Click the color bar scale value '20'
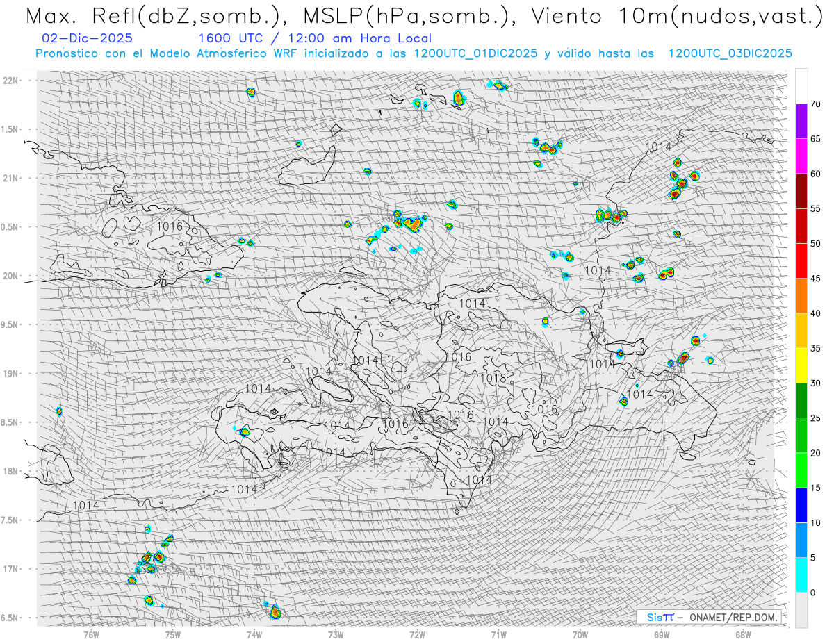This screenshot has width=834, height=644. tap(816, 453)
